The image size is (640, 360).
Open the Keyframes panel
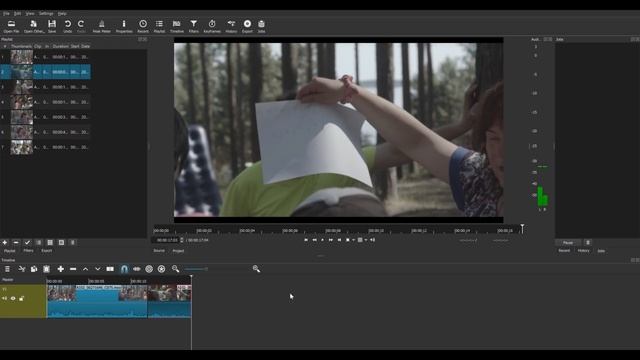click(212, 27)
